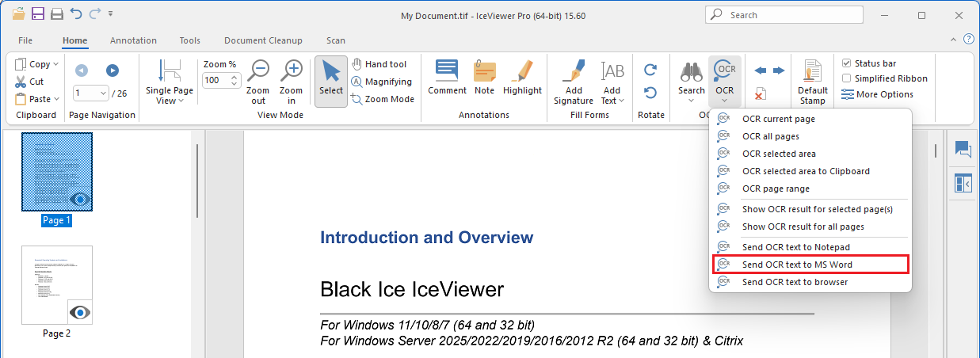Choose OCR selected area

[x=810, y=154]
